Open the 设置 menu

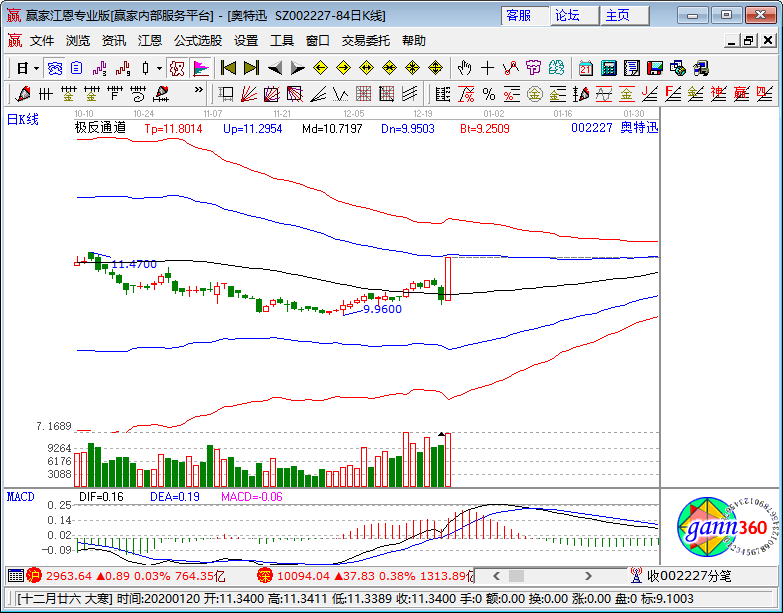coord(246,41)
